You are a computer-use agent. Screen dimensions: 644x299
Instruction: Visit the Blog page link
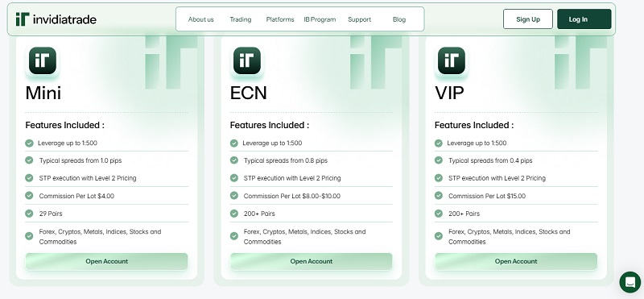pyautogui.click(x=399, y=19)
